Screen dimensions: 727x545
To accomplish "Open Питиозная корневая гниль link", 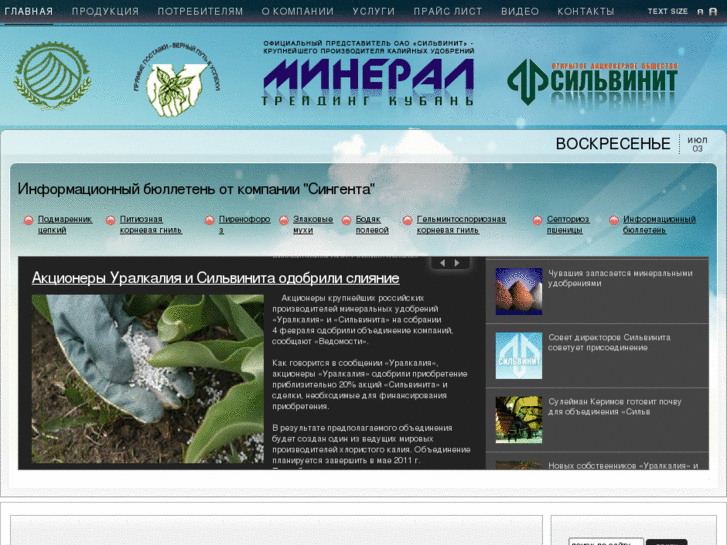I will tap(151, 224).
